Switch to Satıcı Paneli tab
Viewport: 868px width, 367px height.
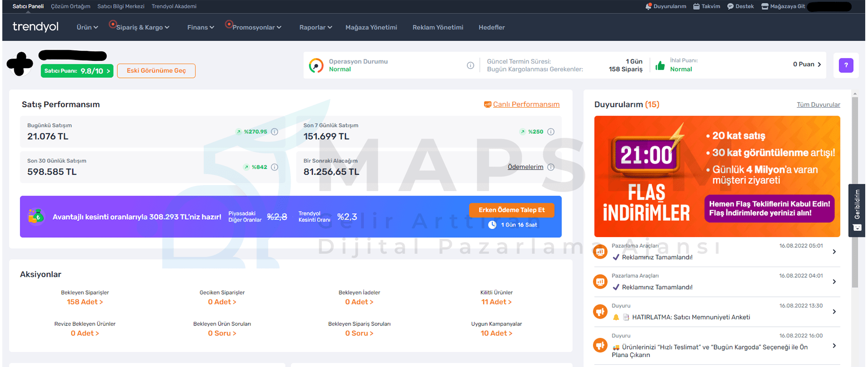(x=28, y=6)
